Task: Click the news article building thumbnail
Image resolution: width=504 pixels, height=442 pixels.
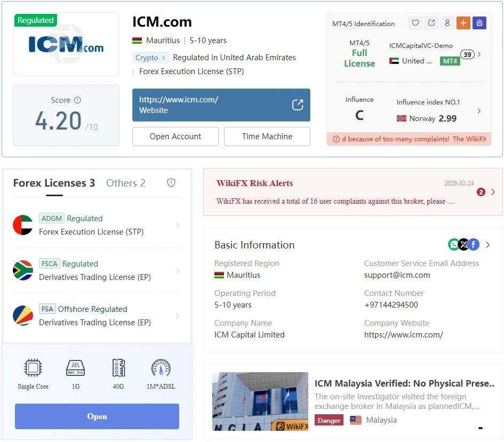Action: [260, 401]
